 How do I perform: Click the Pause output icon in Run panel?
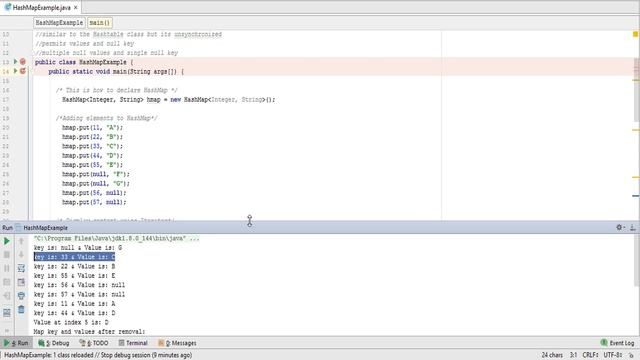tap(7, 268)
